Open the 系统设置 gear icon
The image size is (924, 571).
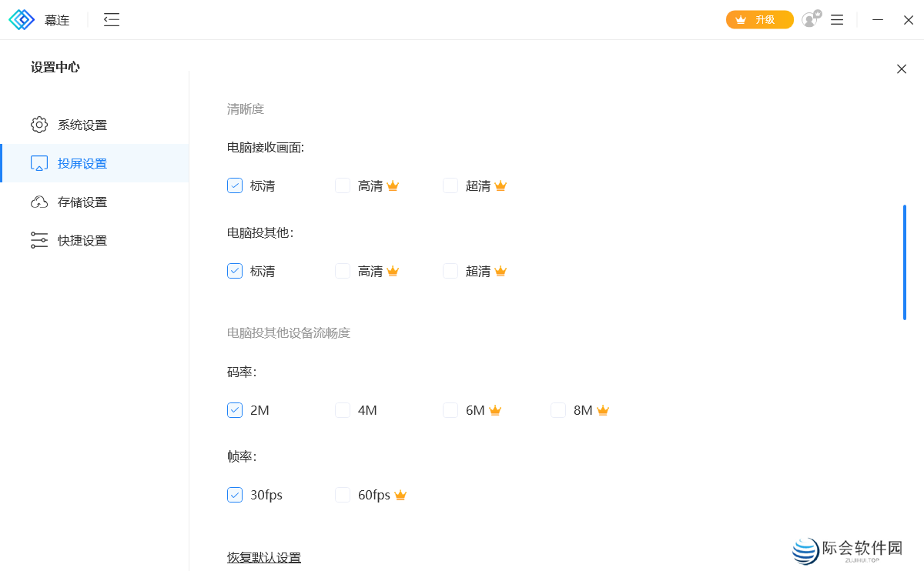[39, 124]
